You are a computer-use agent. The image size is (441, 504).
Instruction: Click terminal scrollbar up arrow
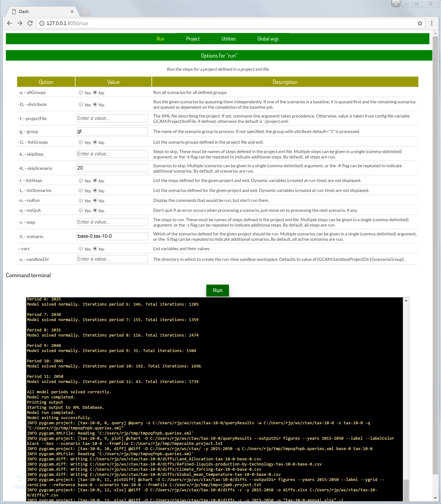click(406, 300)
